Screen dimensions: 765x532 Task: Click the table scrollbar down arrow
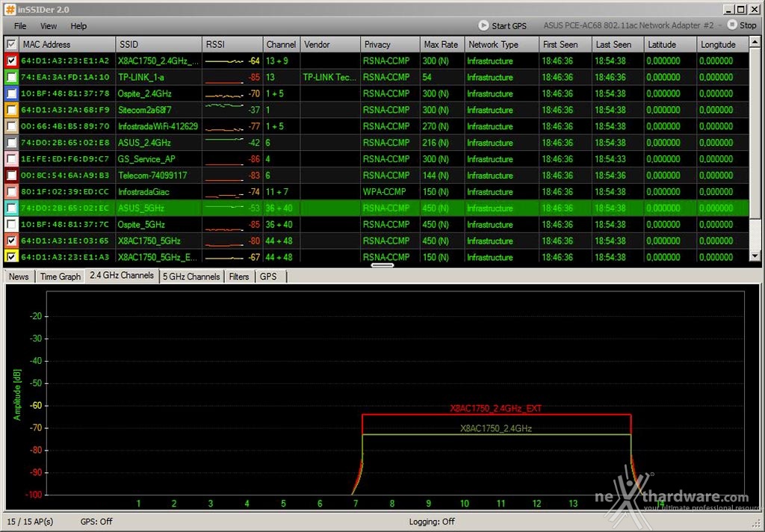755,256
